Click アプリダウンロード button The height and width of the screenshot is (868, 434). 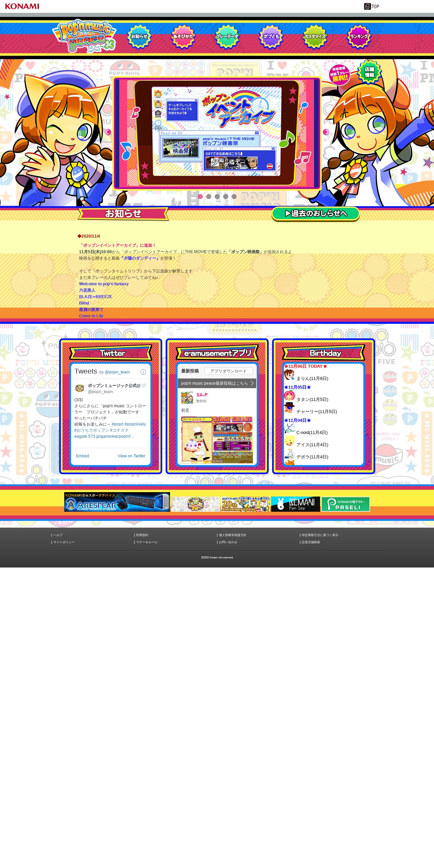(228, 371)
